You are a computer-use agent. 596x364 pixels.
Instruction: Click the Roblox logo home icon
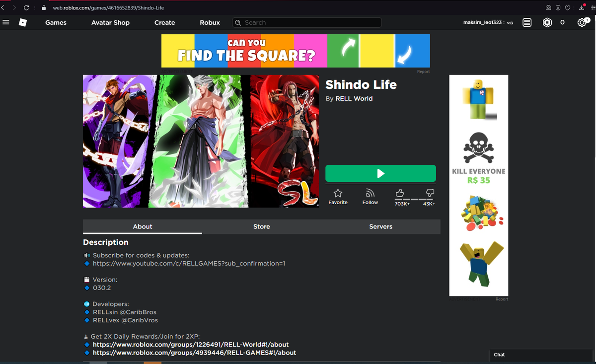coord(22,22)
